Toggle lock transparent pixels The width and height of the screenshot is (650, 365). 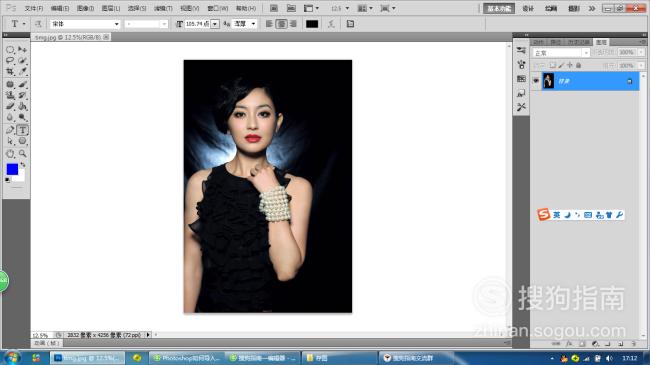[553, 66]
